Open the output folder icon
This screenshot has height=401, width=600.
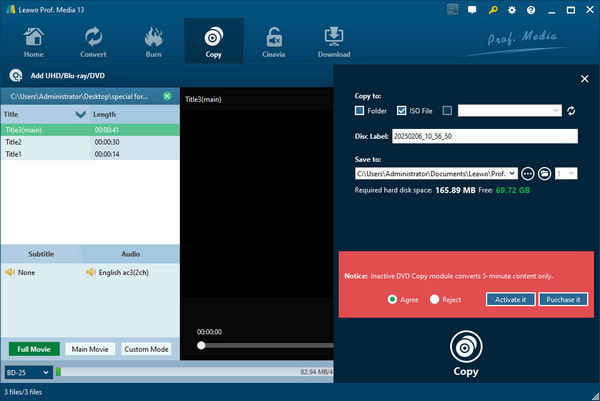(x=545, y=173)
